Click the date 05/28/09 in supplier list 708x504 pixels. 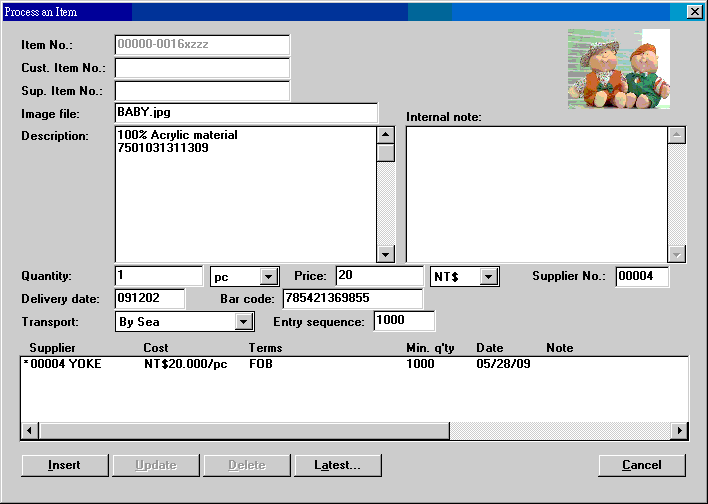(503, 364)
